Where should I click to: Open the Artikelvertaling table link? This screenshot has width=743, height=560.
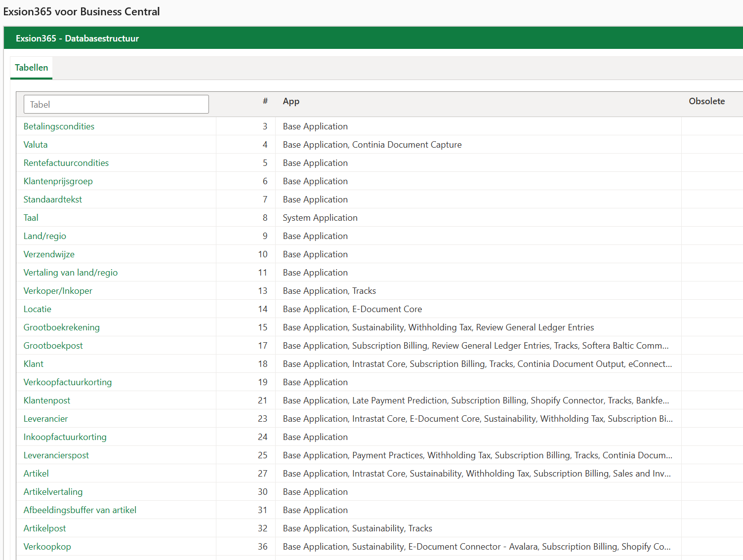point(53,492)
